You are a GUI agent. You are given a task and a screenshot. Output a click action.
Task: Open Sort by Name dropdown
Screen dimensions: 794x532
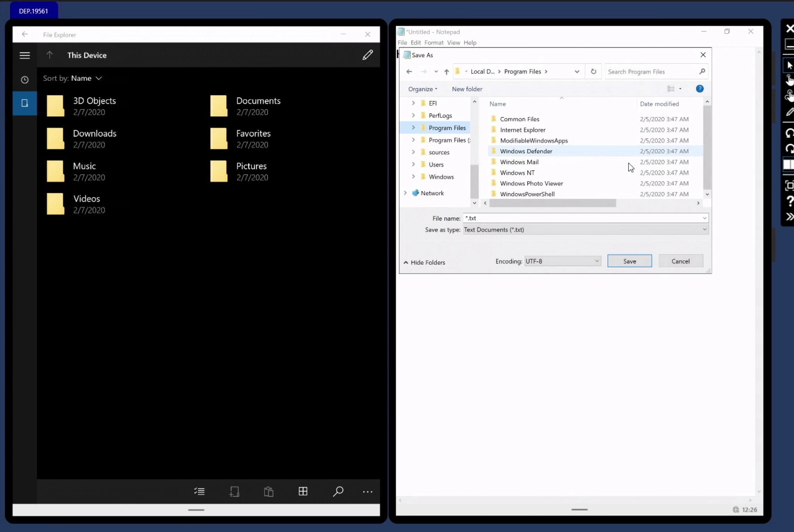tap(73, 78)
